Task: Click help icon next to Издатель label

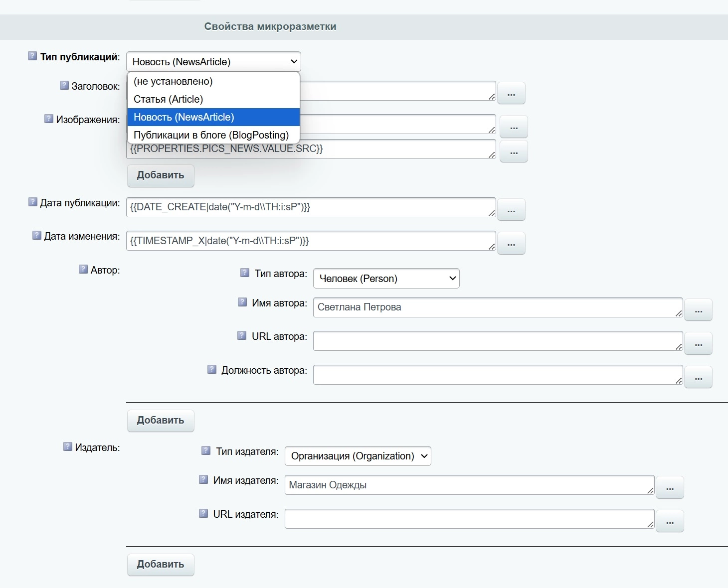Action: pos(68,446)
